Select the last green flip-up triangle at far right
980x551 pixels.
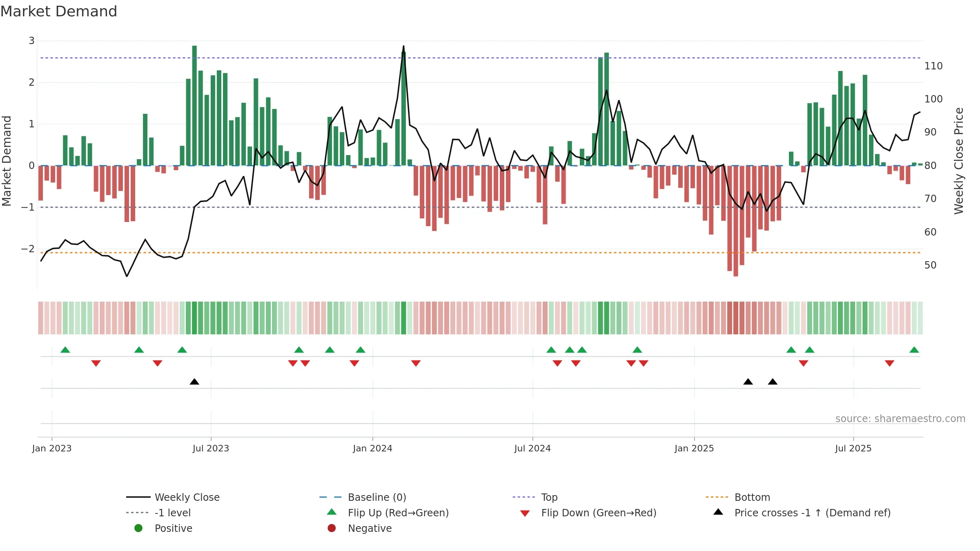pyautogui.click(x=914, y=350)
